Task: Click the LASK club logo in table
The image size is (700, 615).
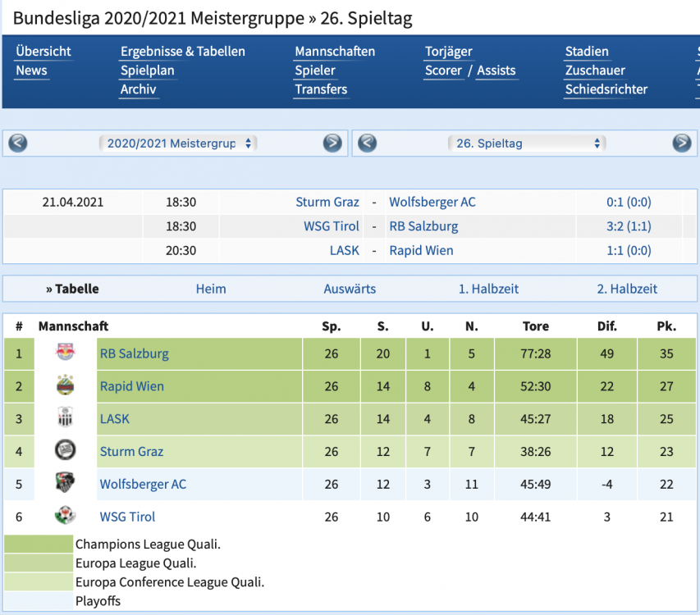Action: tap(65, 419)
